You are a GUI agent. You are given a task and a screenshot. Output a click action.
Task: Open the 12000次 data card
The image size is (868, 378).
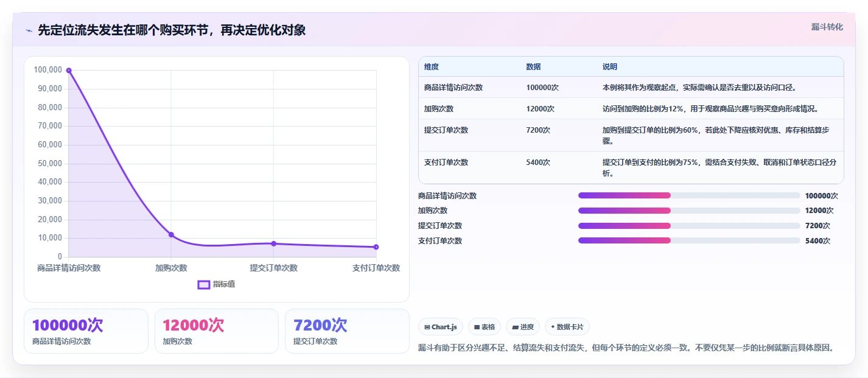(x=217, y=331)
